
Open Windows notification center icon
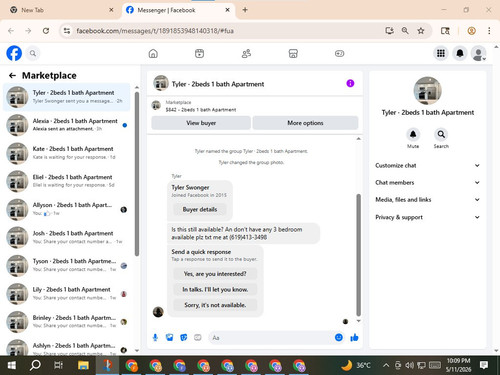coord(484,365)
